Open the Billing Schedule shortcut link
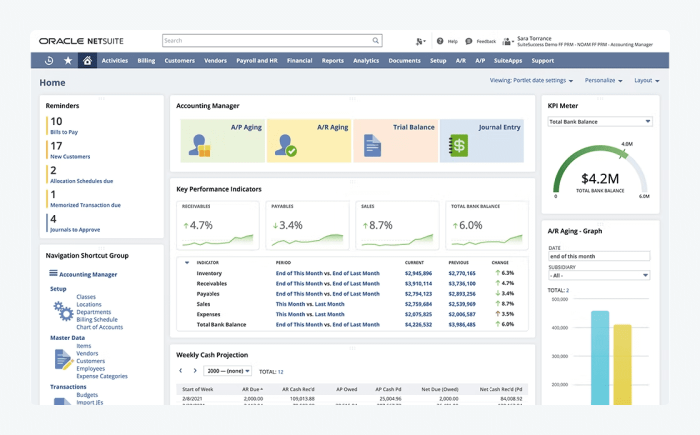The width and height of the screenshot is (700, 435). pos(97,320)
